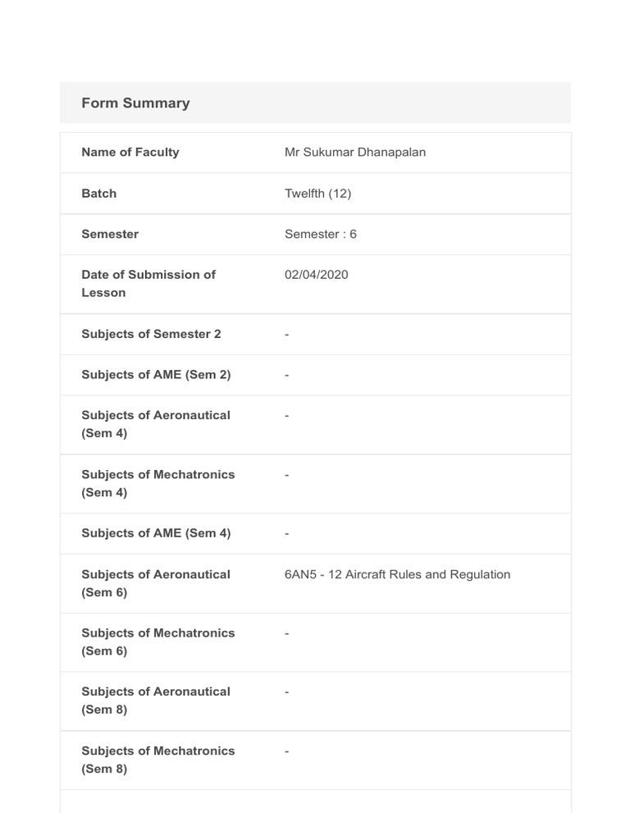Select the Subjects of Semester 2 label

tap(151, 334)
